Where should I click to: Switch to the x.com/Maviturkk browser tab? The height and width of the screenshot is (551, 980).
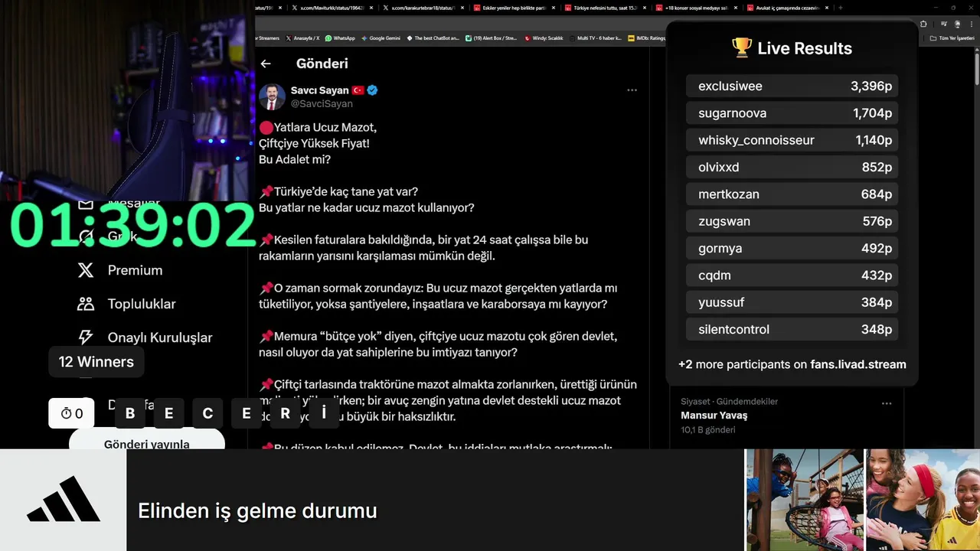[331, 8]
